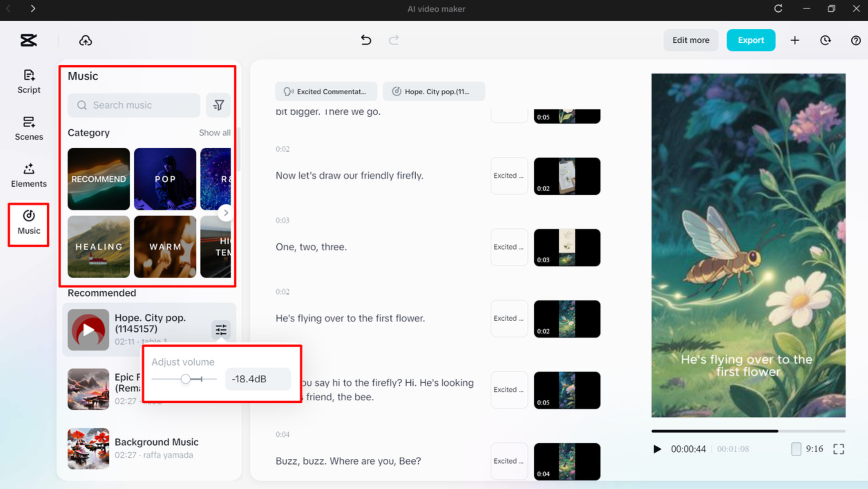The height and width of the screenshot is (489, 868).
Task: Expand more music categories with arrow
Action: [x=226, y=213]
